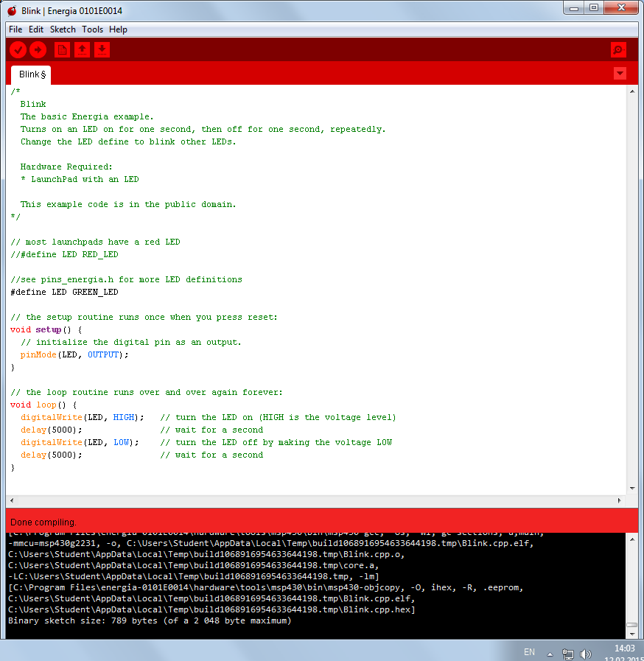Open the Sketch menu

tap(63, 29)
